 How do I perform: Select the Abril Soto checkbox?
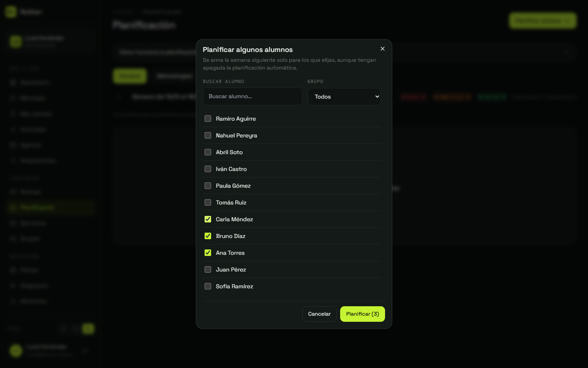[x=208, y=152]
